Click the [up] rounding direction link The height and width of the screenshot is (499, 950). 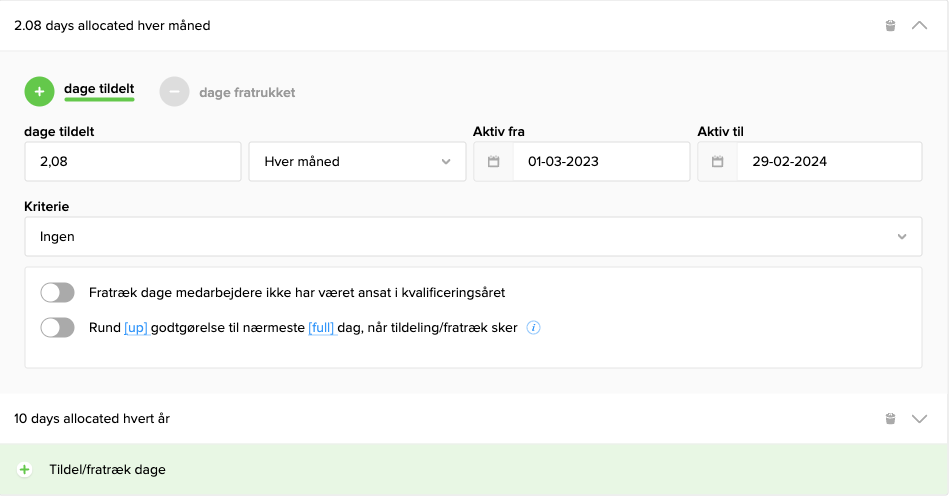point(136,328)
